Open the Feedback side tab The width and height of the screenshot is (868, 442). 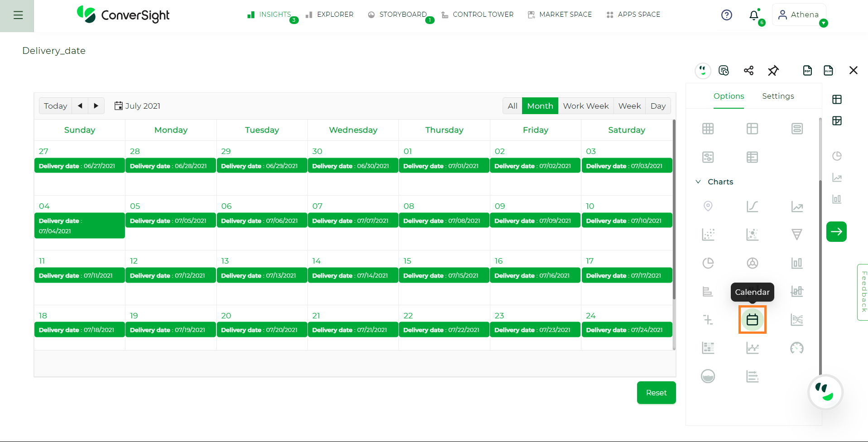tap(863, 292)
